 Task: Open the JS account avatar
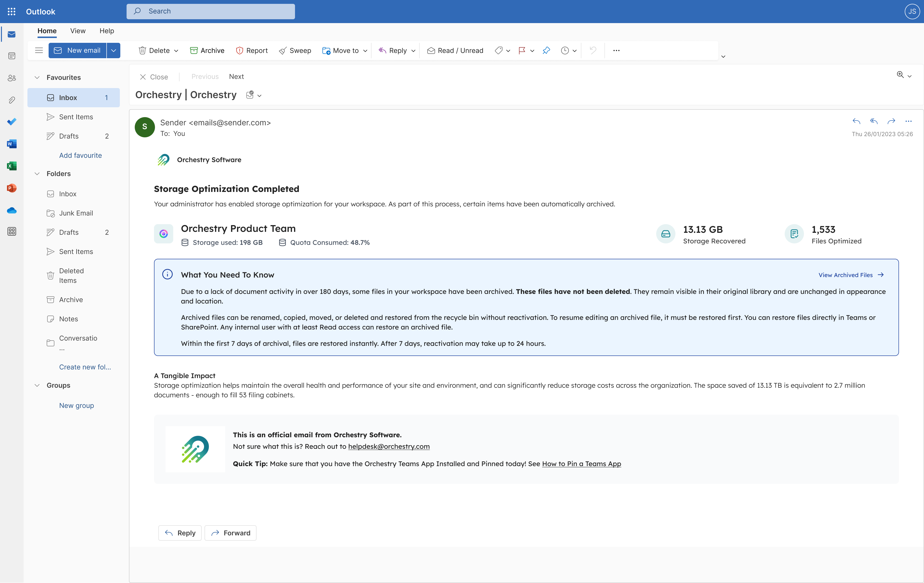click(912, 12)
